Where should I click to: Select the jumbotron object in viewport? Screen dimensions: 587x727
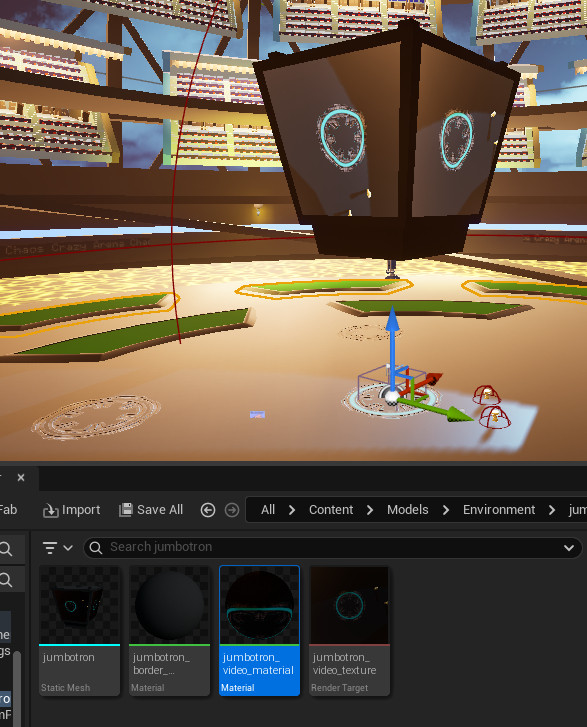point(385,139)
